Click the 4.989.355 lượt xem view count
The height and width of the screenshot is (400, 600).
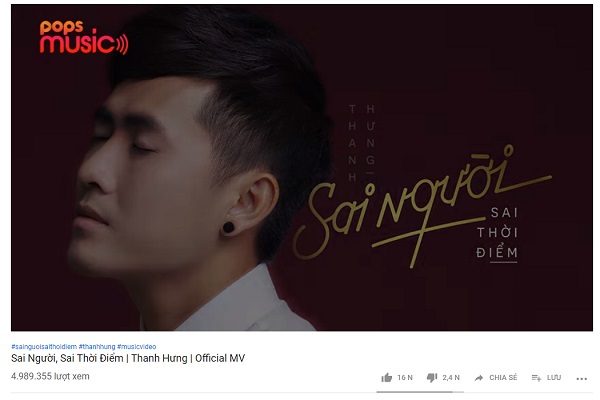coord(50,376)
